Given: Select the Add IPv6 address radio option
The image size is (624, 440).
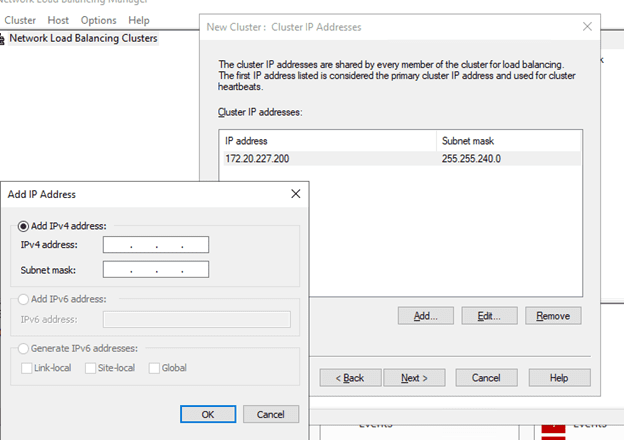Looking at the screenshot, I should [x=24, y=299].
